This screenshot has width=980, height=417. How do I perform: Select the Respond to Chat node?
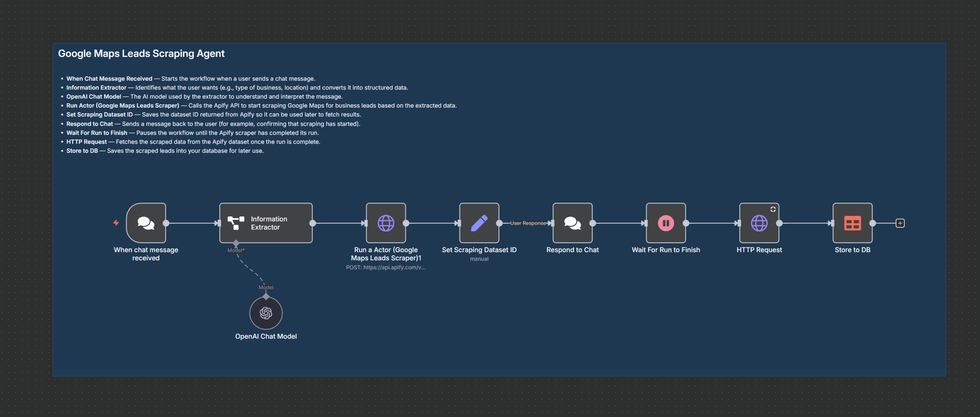(x=572, y=223)
